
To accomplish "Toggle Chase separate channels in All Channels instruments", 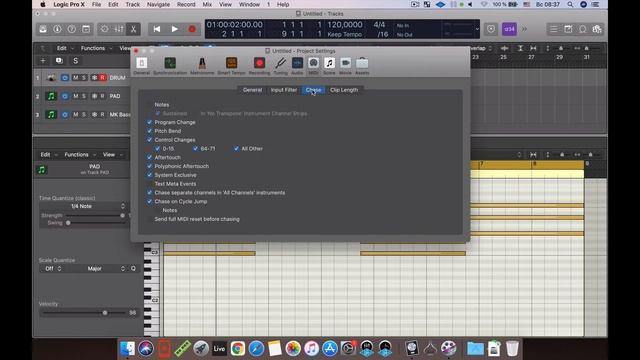I will pyautogui.click(x=149, y=192).
